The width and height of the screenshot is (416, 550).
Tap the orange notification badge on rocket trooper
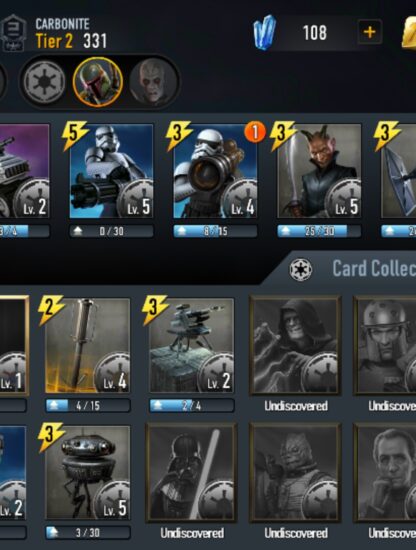[x=255, y=132]
